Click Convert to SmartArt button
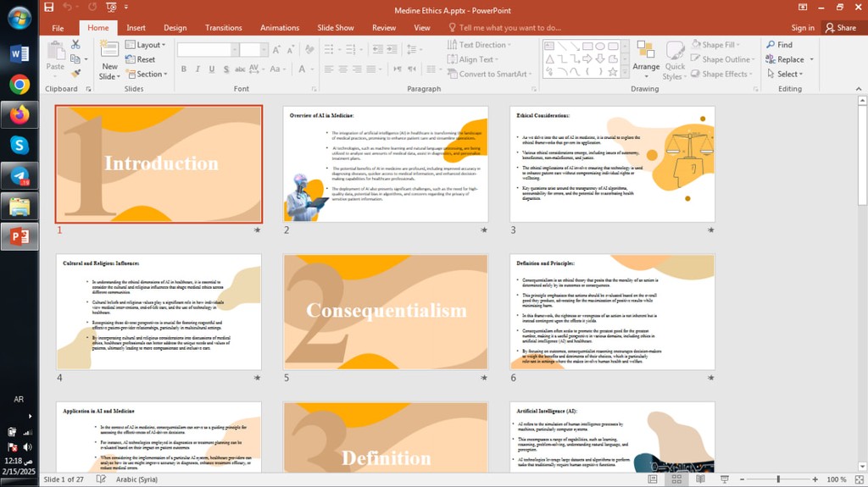This screenshot has width=868, height=487. 489,74
